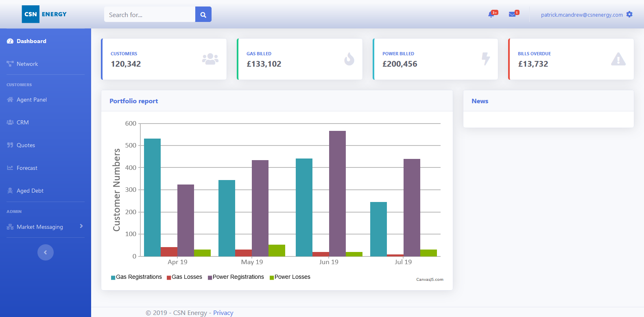Click the CSN Energy logo
The height and width of the screenshot is (317, 644).
coord(44,14)
